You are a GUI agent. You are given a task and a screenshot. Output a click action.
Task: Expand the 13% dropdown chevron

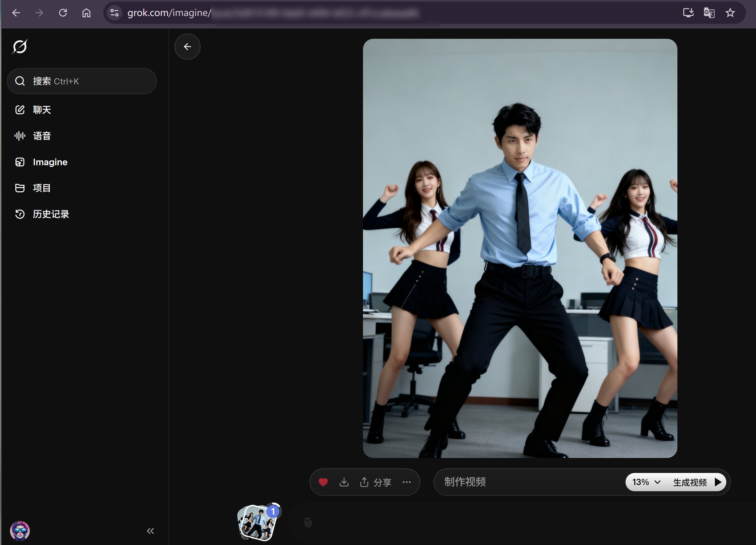coord(657,482)
